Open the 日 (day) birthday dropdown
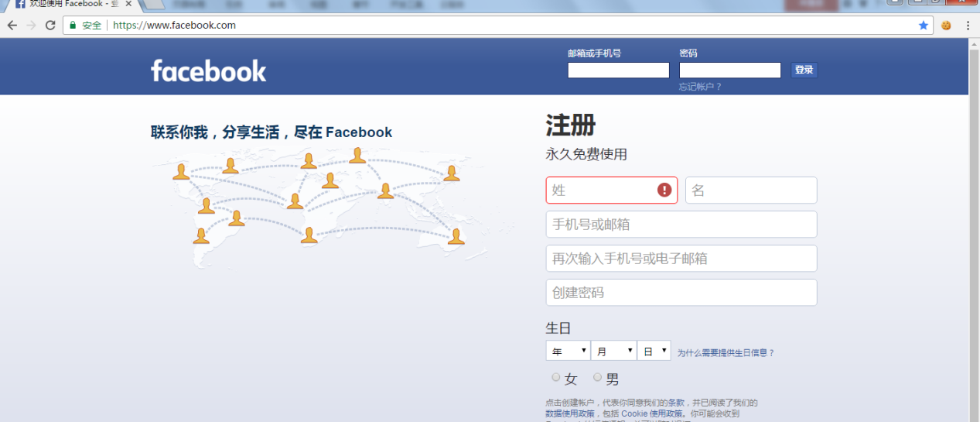 [x=654, y=352]
